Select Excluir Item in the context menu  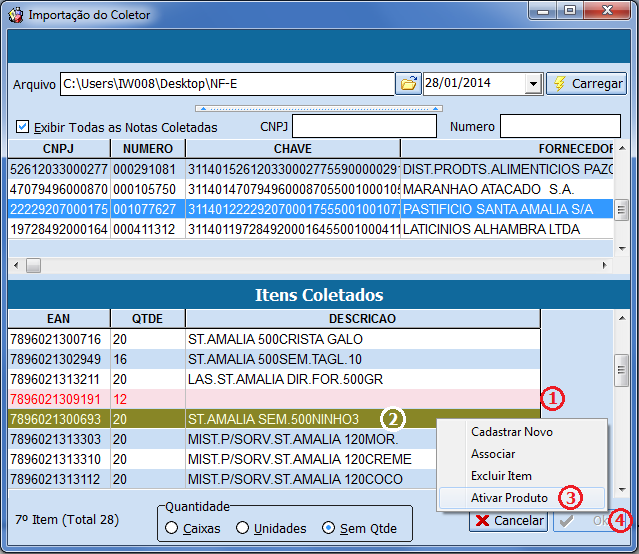point(501,476)
